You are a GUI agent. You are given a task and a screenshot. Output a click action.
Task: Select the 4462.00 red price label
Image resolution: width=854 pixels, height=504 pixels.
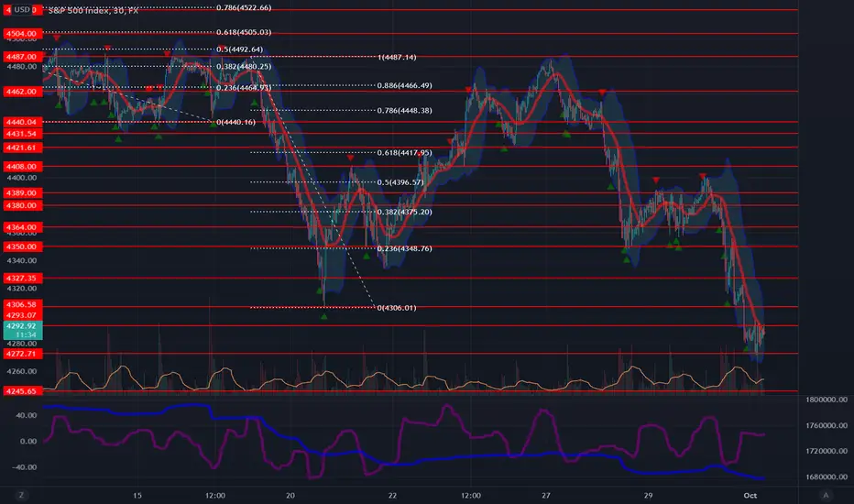[x=21, y=92]
